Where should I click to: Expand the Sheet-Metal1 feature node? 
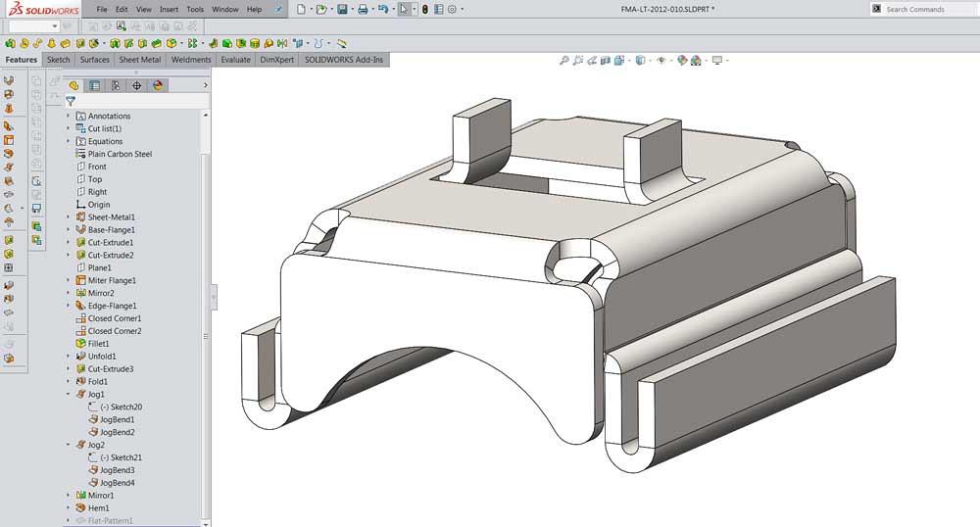click(69, 216)
